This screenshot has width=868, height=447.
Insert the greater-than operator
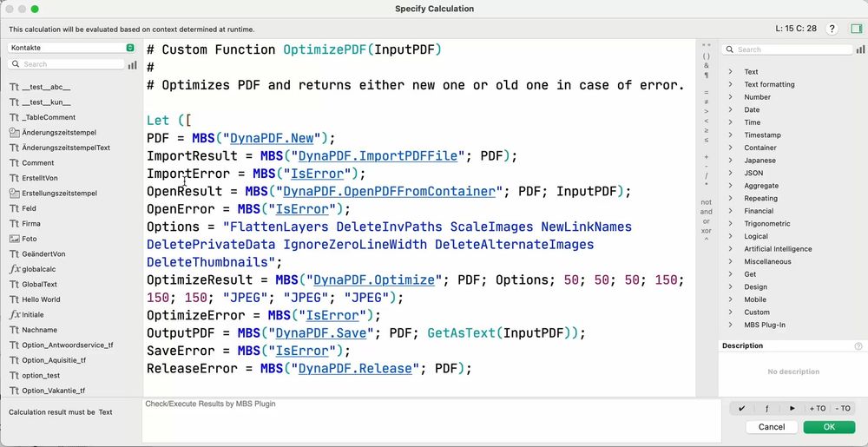point(707,111)
